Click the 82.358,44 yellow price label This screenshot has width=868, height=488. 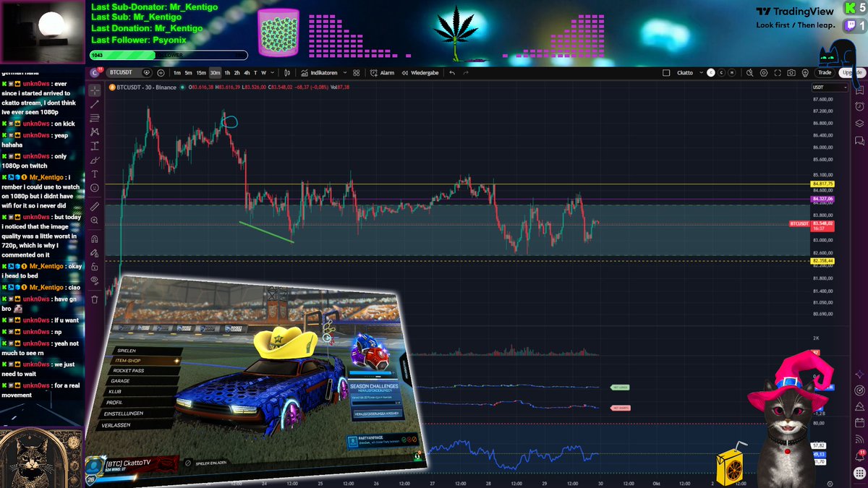pos(823,260)
